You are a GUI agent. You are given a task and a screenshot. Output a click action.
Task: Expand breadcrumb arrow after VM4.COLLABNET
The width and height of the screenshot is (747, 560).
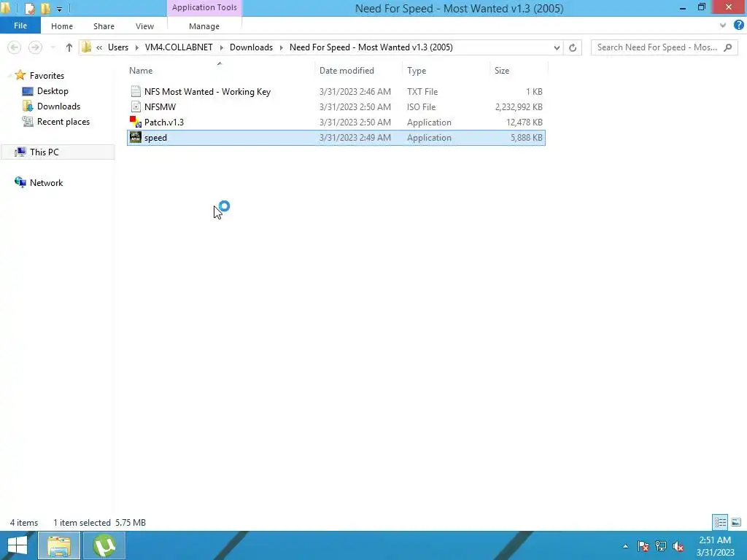[222, 47]
